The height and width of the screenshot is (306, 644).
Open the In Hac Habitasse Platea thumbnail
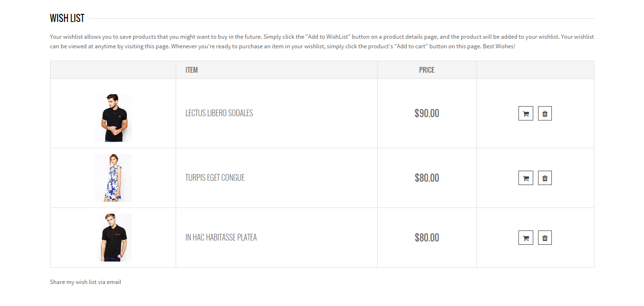pos(113,238)
